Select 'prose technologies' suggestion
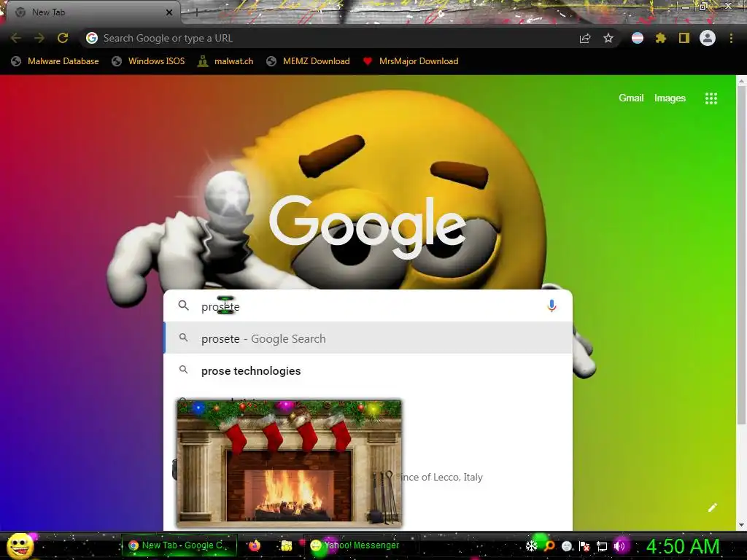The image size is (747, 560). click(x=368, y=370)
